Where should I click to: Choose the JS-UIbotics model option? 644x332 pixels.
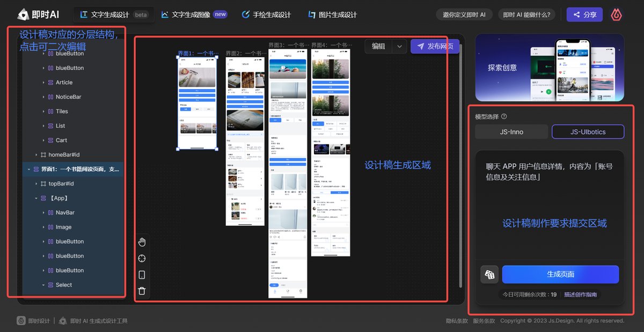tap(588, 132)
